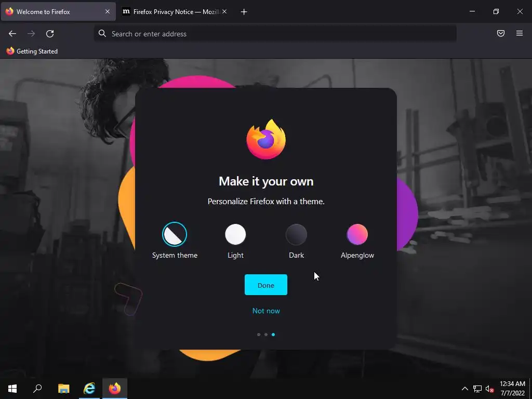532x399 pixels.
Task: Close the Welcome to Firefox tab
Action: coord(107,11)
